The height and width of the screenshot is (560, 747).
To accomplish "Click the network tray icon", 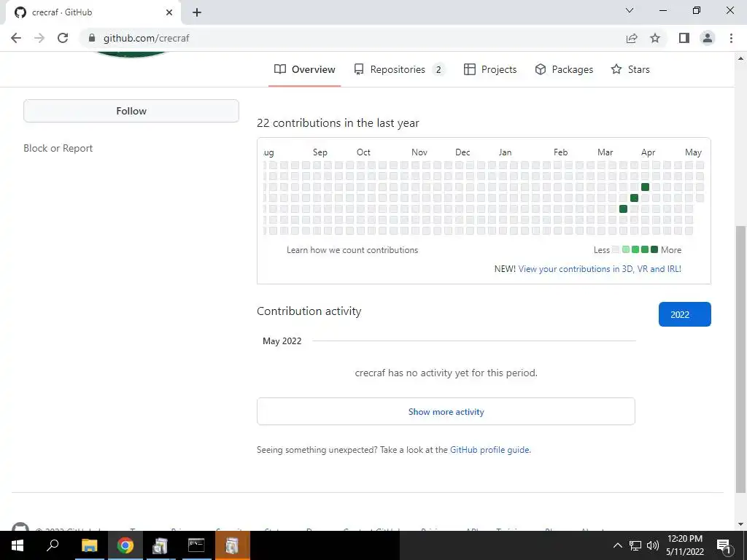I will (x=635, y=545).
